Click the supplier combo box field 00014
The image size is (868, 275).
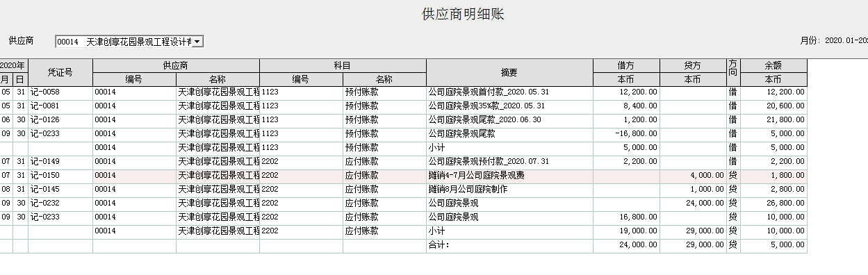124,42
